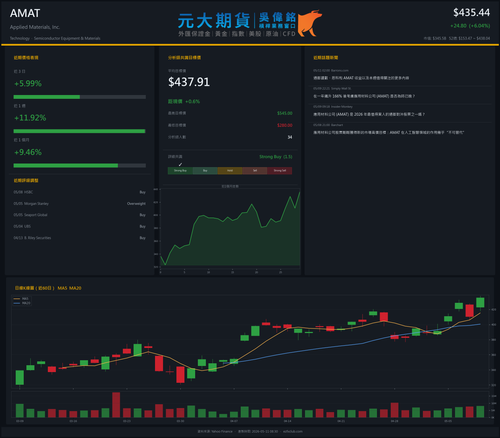Viewport: 500px width, 438px height.
Task: Click the 元大期貨 banner title
Action: coord(214,21)
